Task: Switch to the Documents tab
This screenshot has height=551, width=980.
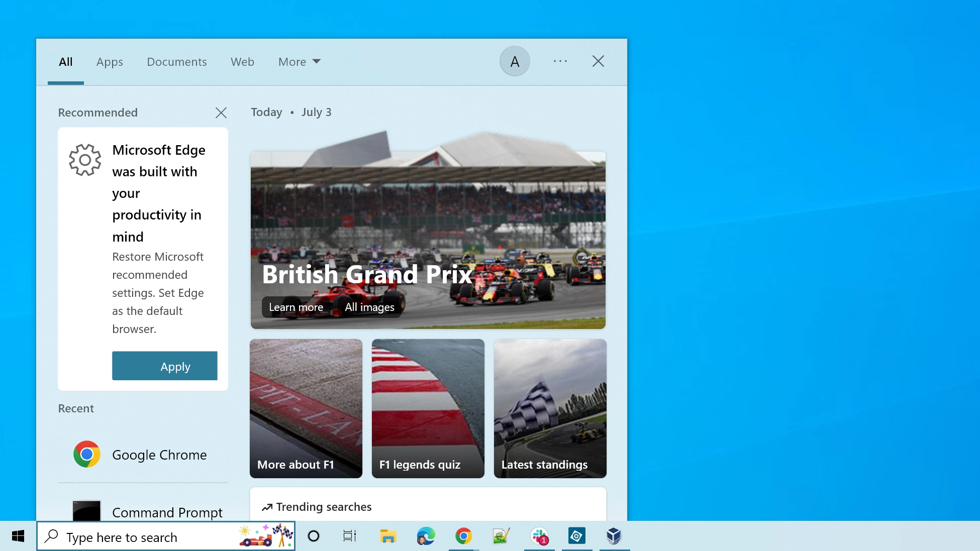Action: (177, 62)
